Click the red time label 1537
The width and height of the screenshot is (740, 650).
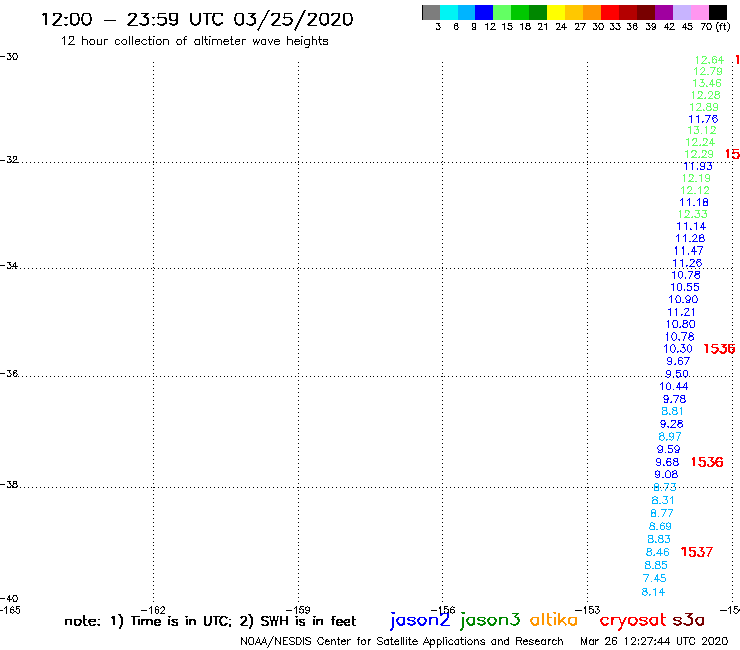coord(697,552)
